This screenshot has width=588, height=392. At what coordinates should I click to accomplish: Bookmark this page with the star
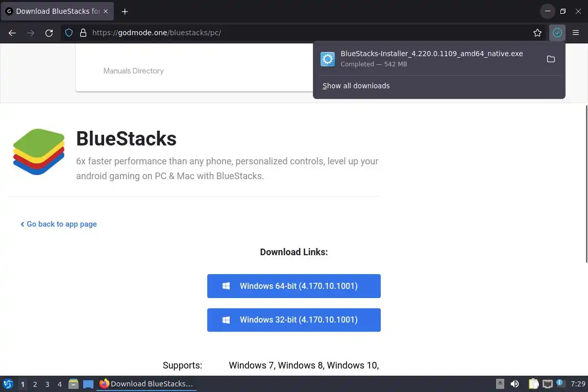coord(537,33)
